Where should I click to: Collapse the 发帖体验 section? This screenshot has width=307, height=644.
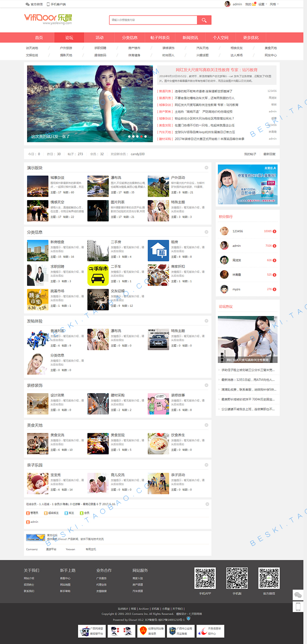pos(207,321)
